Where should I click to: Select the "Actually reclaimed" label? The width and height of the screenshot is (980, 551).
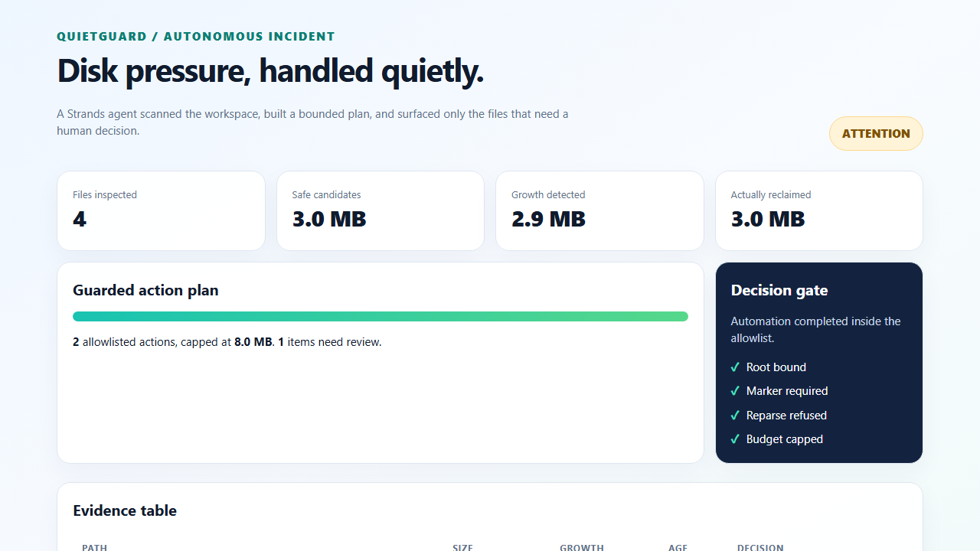click(771, 195)
